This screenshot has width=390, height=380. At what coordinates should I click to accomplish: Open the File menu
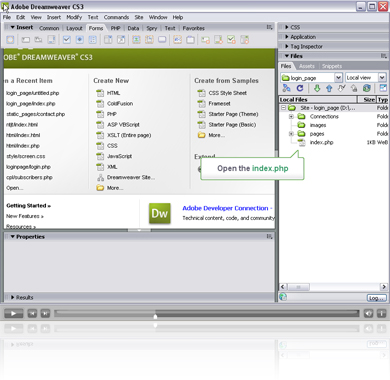(7, 17)
